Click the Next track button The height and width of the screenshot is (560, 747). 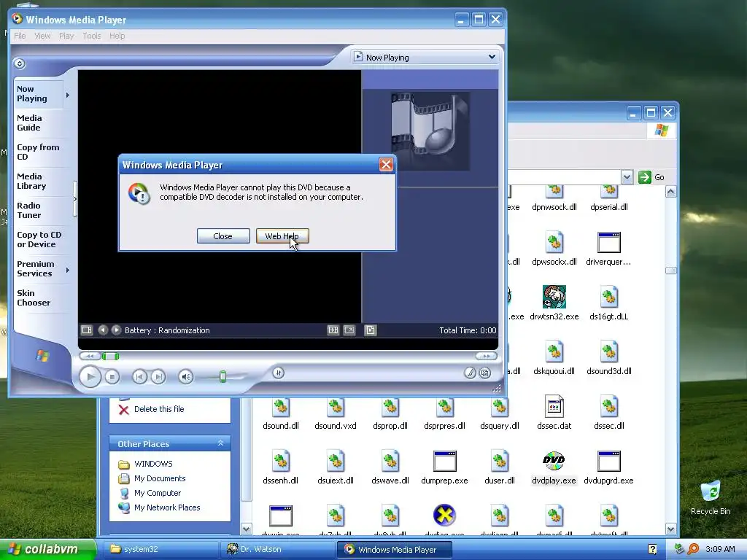click(x=158, y=377)
